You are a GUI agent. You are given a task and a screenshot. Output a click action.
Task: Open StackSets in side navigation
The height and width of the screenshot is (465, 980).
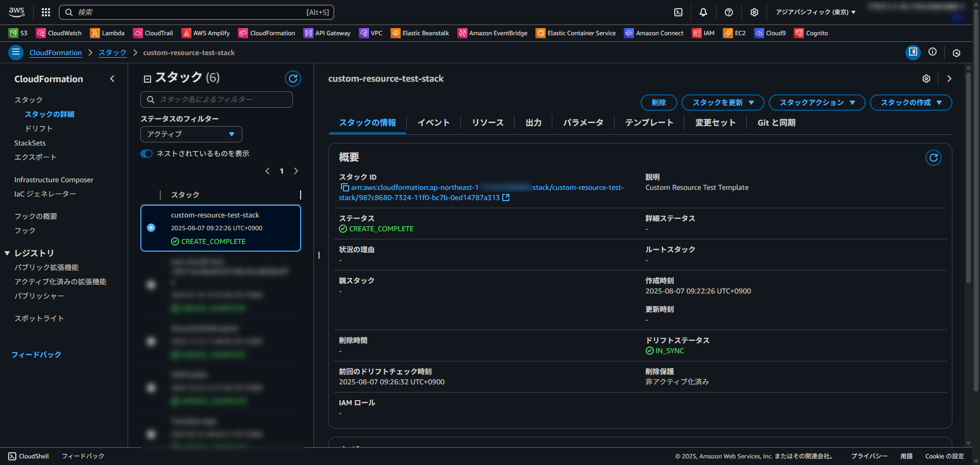pos(30,143)
